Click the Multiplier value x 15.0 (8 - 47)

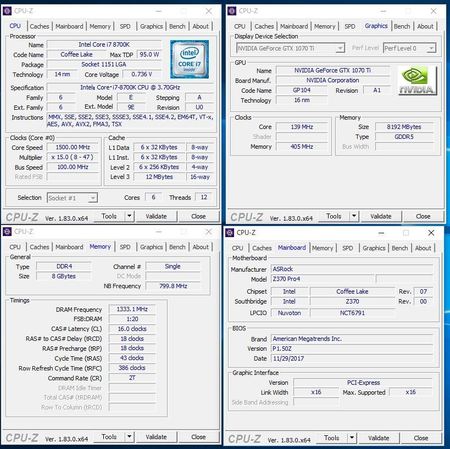coord(73,157)
